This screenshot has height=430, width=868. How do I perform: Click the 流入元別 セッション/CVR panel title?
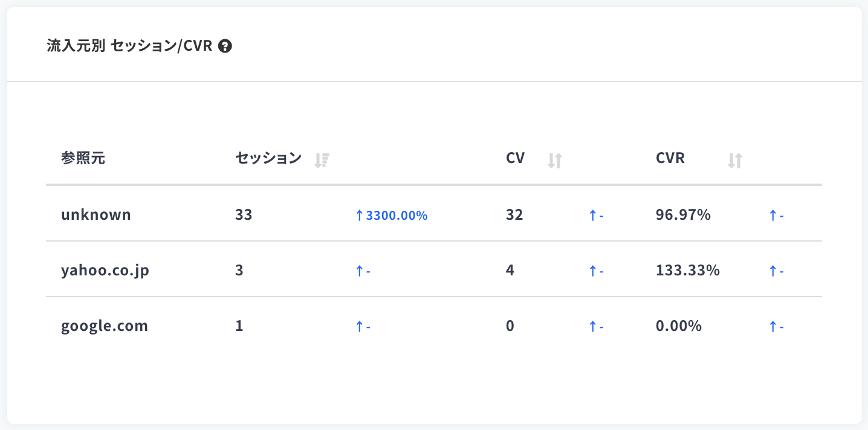pos(130,46)
